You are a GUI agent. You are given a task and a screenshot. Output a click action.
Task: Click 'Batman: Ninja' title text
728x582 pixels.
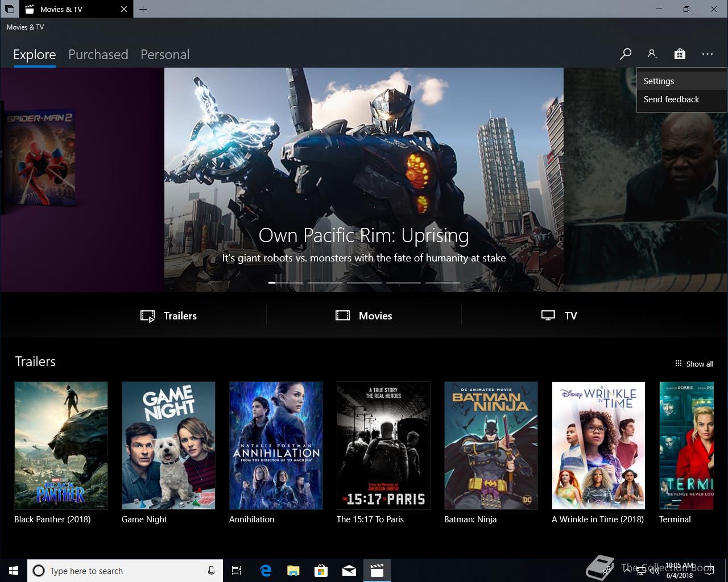coord(470,519)
